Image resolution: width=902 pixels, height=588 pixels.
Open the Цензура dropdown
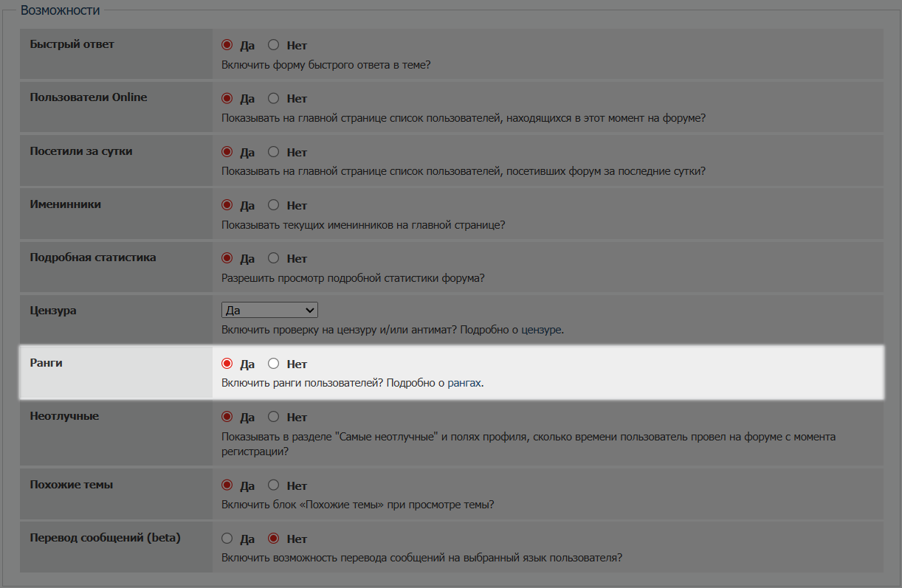[x=269, y=311]
